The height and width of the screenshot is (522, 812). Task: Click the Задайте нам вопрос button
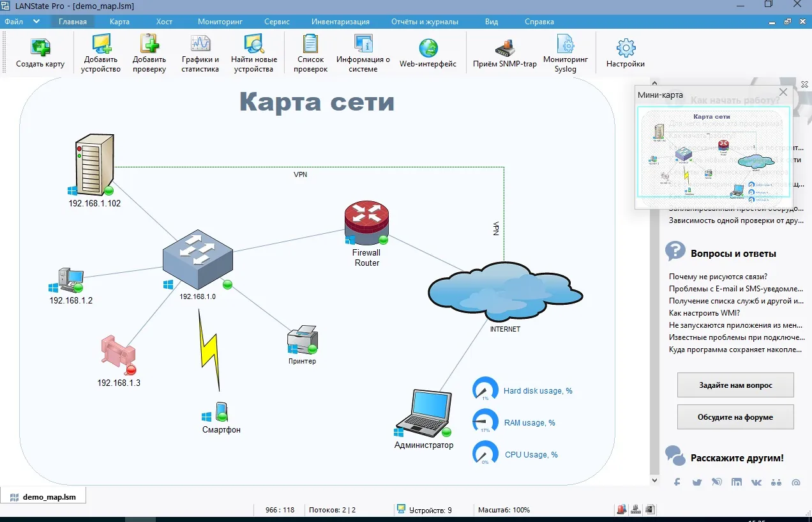tap(735, 385)
